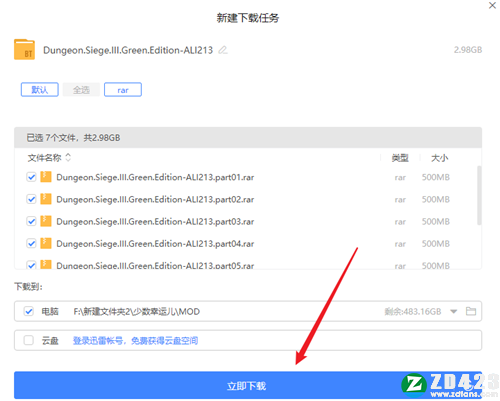This screenshot has height=401, width=500.
Task: Uncheck the part01.rar file checkbox
Action: click(31, 177)
